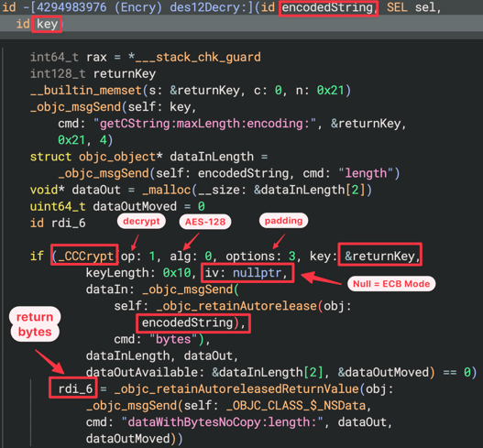This screenshot has height=448, width=483.
Task: Click the void* type keyword
Action: (x=47, y=190)
